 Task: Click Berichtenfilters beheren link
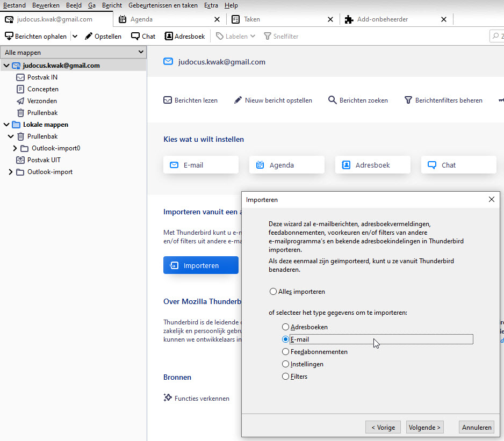[443, 100]
